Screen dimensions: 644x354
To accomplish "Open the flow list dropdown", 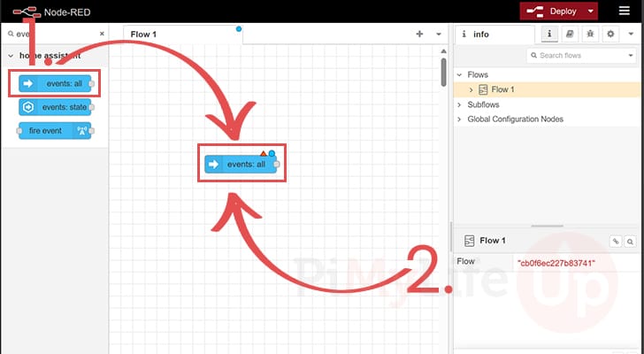I will pos(438,35).
